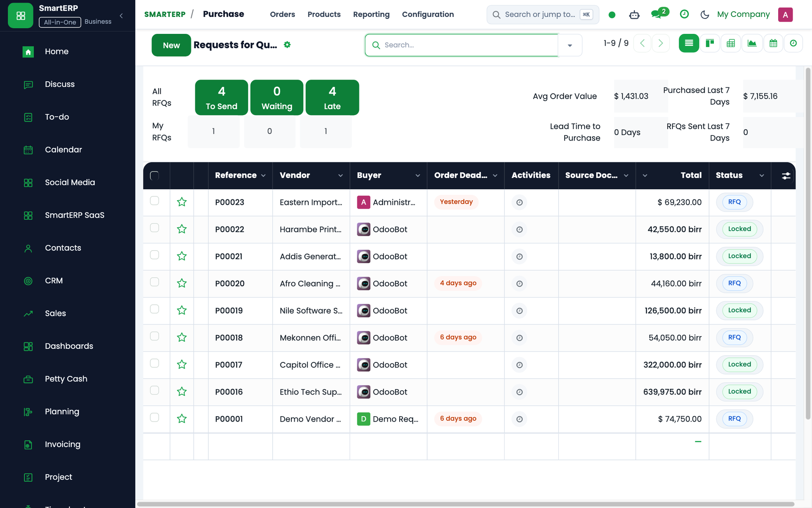Switch to the graph view
Screen dimensions: 812x508
tap(752, 43)
